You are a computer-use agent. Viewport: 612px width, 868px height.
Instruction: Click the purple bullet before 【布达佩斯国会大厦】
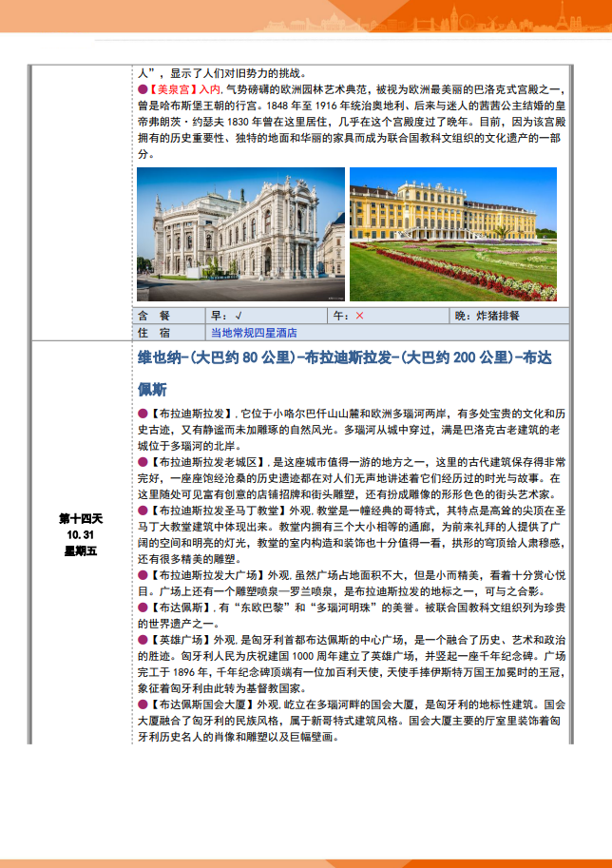[143, 704]
